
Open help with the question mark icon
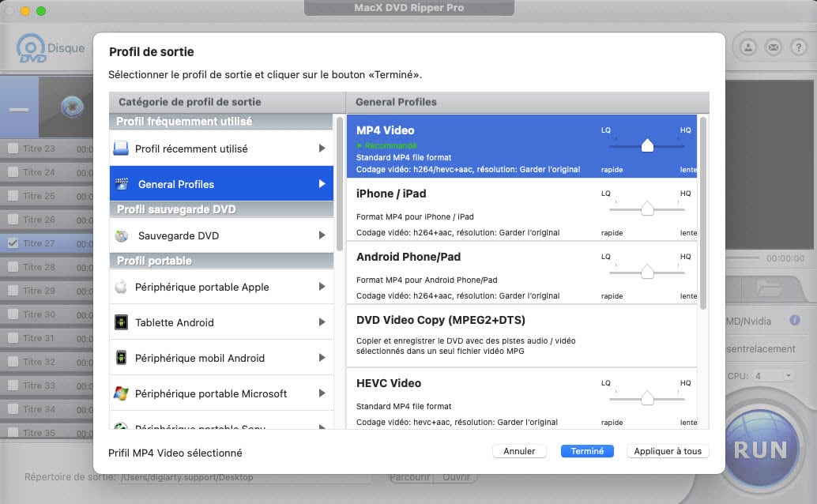799,47
